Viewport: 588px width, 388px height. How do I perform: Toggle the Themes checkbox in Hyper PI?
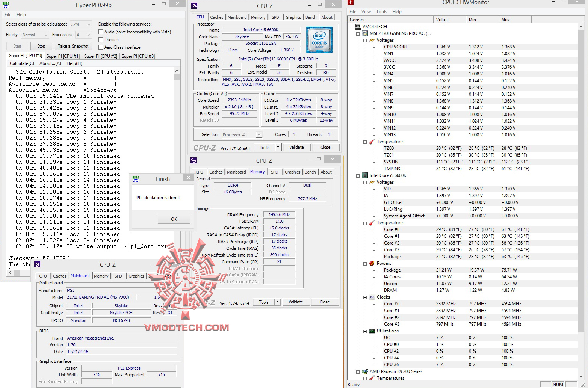[x=101, y=39]
